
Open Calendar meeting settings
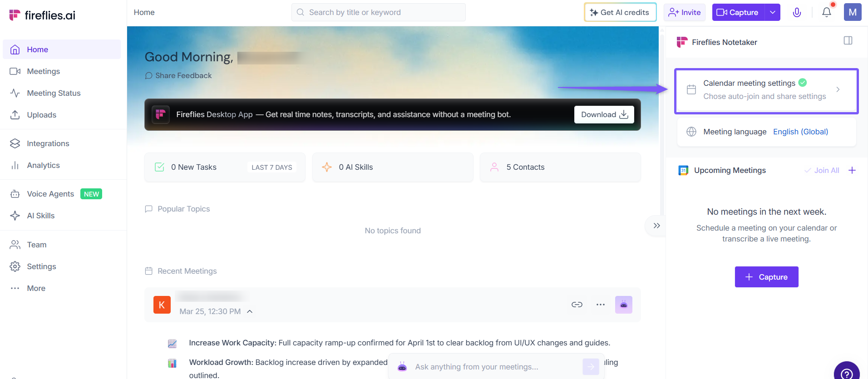[766, 91]
